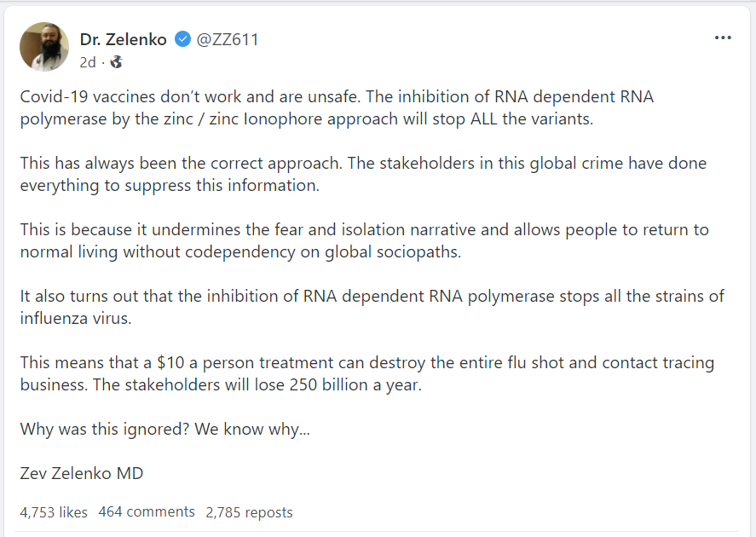Click the globe public visibility icon
This screenshot has width=756, height=537.
tap(116, 62)
